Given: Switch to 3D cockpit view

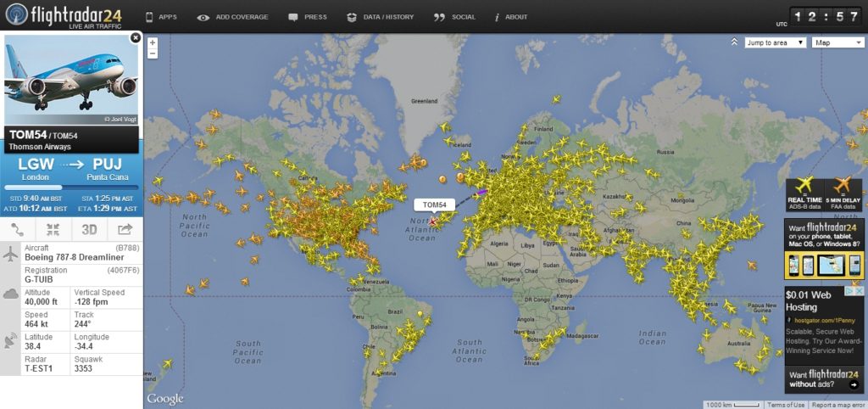Looking at the screenshot, I should (89, 229).
